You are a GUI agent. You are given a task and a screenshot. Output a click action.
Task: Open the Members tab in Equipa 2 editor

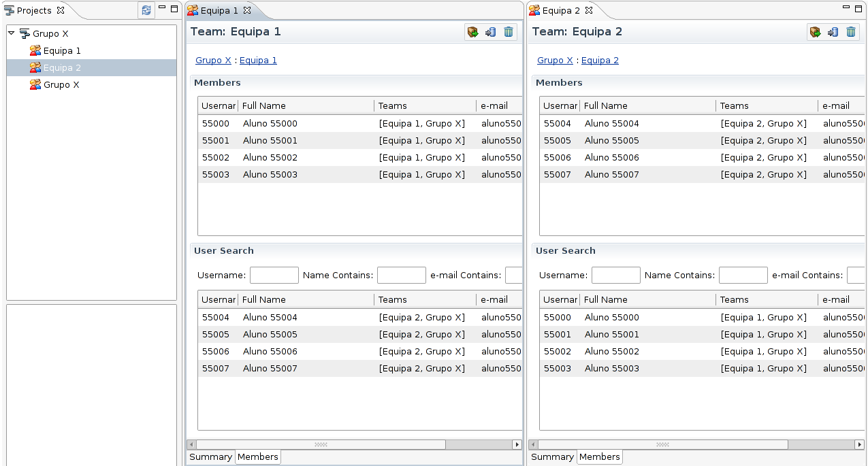[x=599, y=457]
